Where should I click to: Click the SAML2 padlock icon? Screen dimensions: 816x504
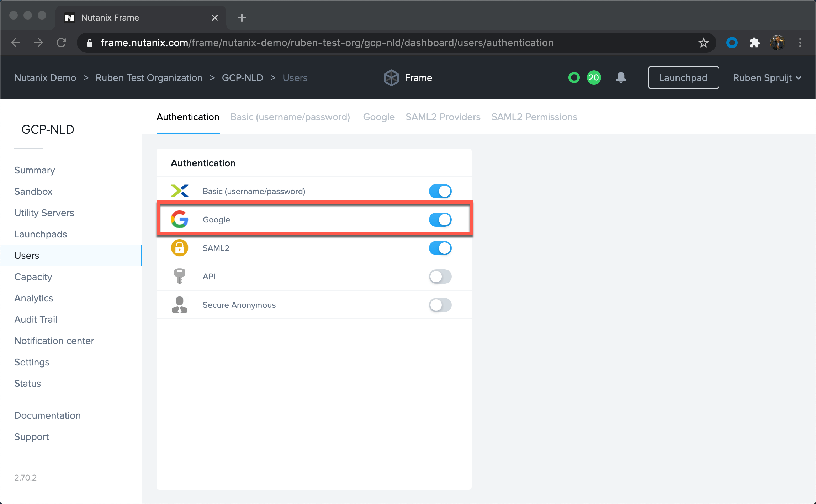pyautogui.click(x=180, y=248)
